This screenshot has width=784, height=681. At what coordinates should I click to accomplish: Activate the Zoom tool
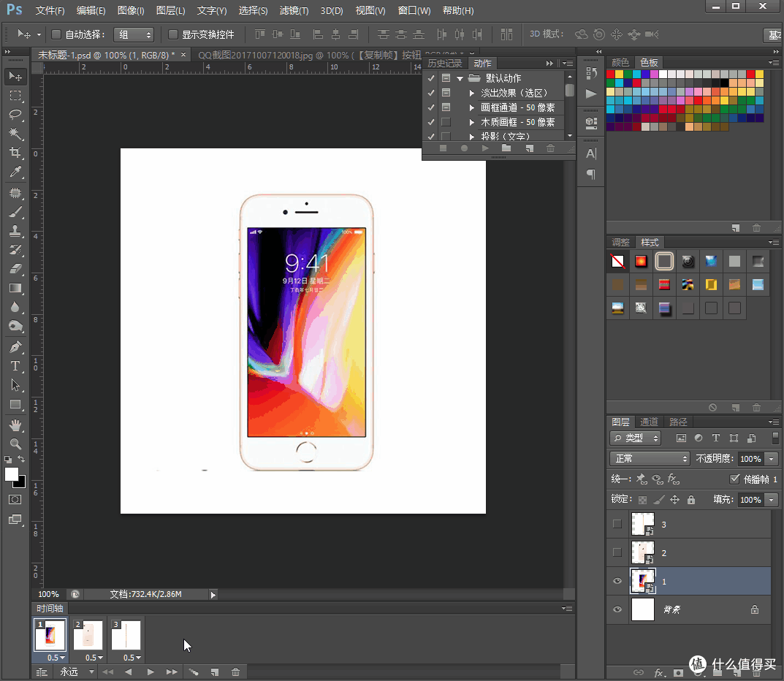(x=15, y=444)
